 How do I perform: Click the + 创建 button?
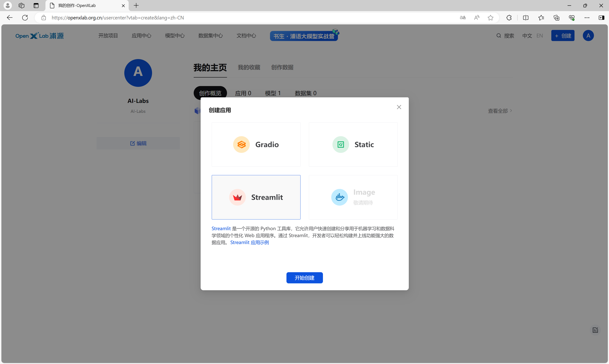pos(563,36)
